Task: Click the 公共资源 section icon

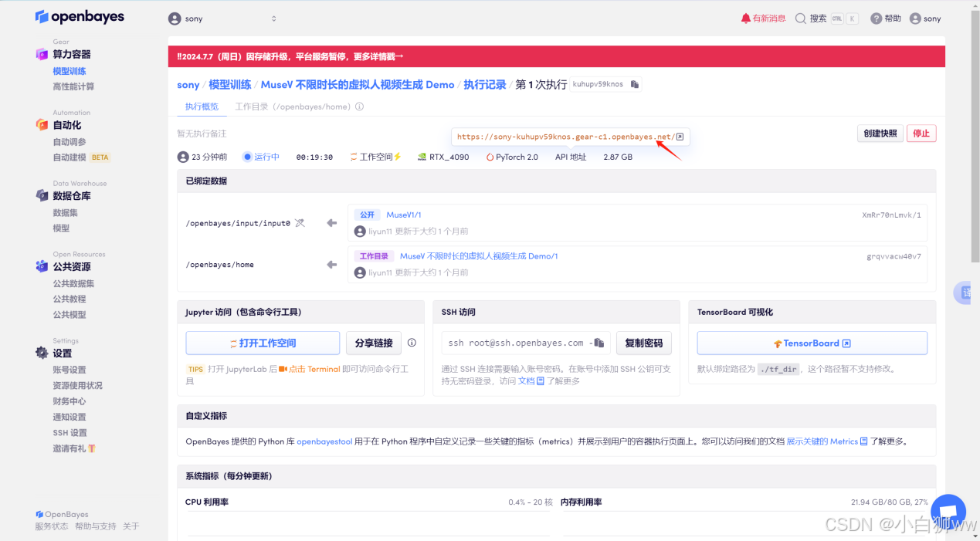Action: pos(42,266)
